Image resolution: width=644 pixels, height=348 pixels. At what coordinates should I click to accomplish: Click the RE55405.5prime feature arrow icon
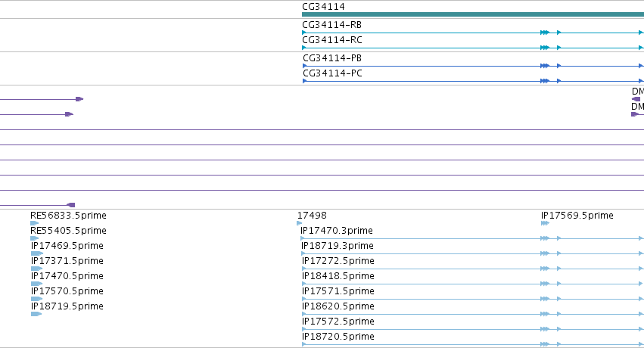point(35,238)
